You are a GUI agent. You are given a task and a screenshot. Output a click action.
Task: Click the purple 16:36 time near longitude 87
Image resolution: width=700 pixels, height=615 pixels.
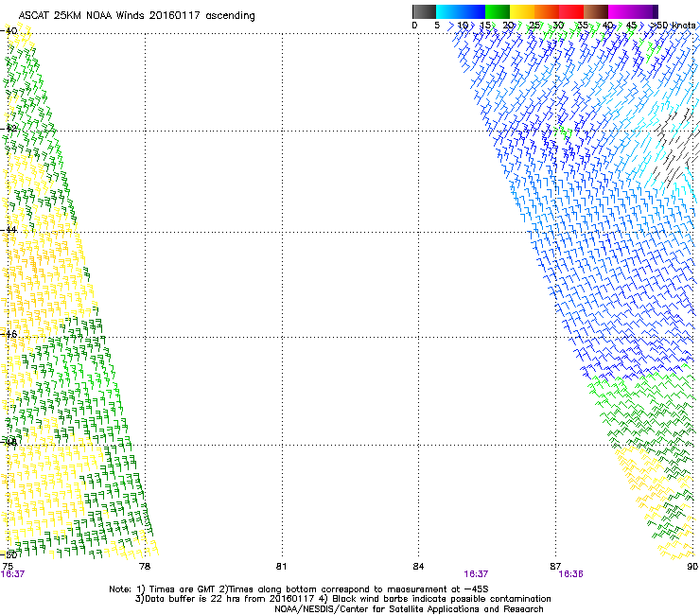click(x=570, y=574)
